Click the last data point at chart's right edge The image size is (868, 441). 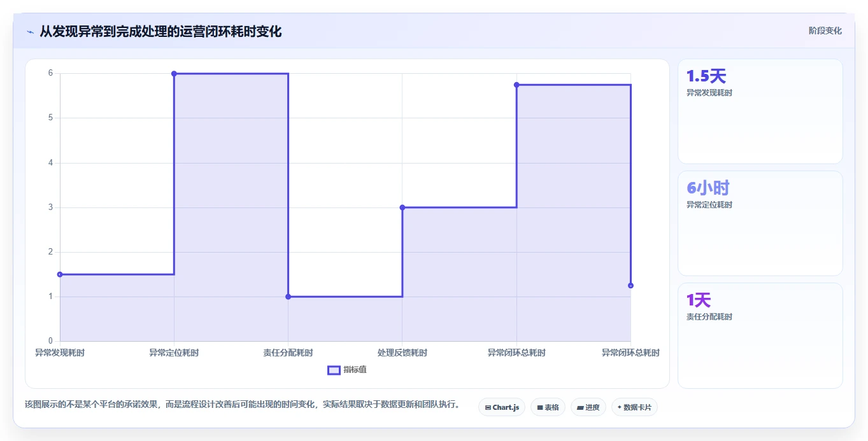(x=630, y=286)
